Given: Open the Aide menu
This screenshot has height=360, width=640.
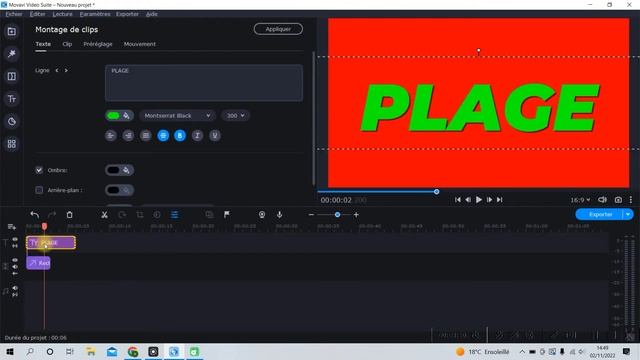Looking at the screenshot, I should point(151,14).
